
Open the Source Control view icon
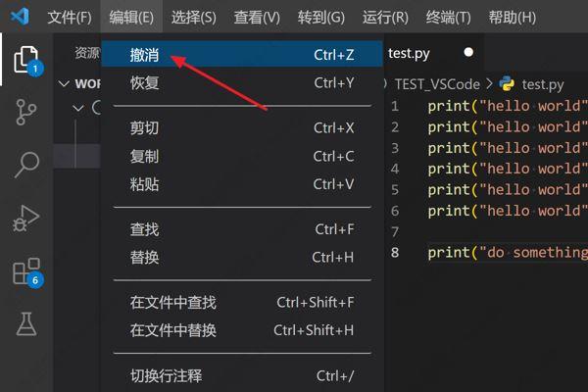(25, 111)
